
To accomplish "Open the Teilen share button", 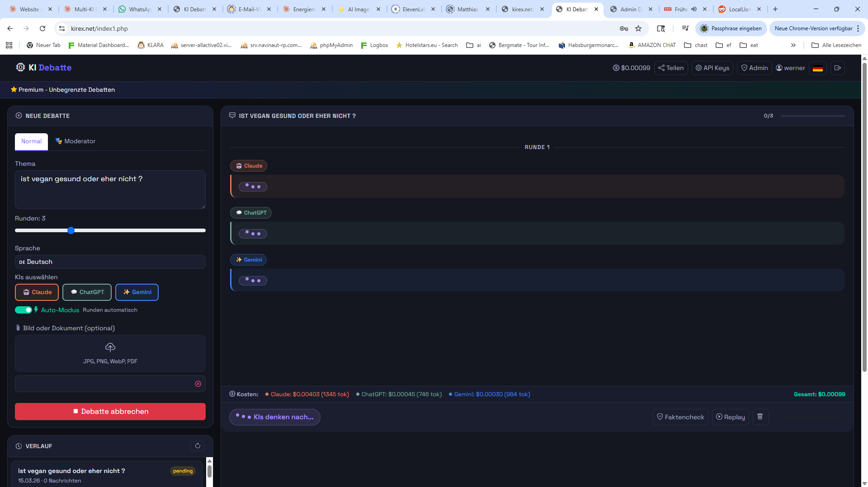I will pyautogui.click(x=671, y=68).
